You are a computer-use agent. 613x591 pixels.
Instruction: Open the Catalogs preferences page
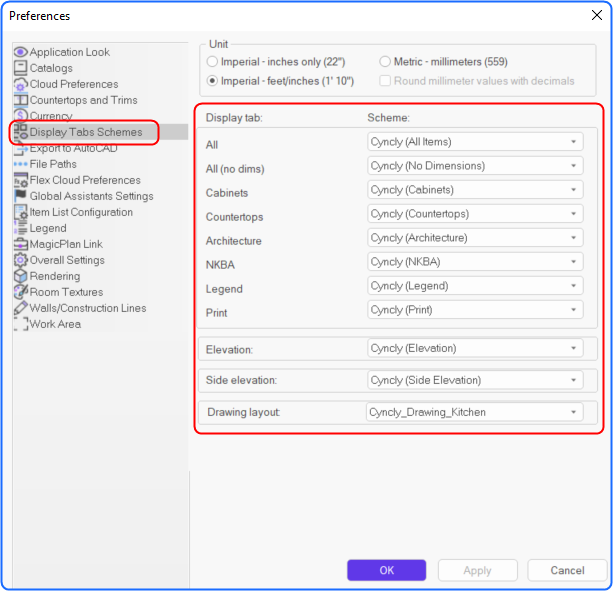click(x=51, y=68)
